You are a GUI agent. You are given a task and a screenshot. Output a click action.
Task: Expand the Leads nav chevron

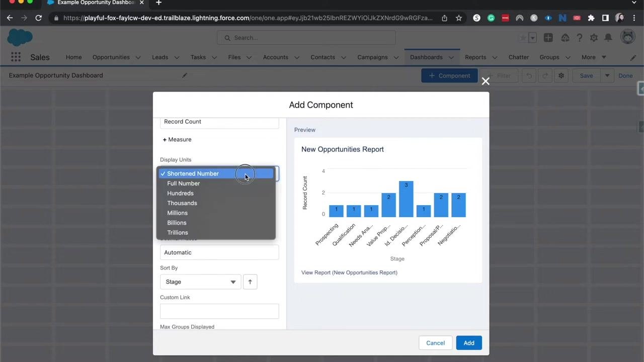click(x=177, y=57)
